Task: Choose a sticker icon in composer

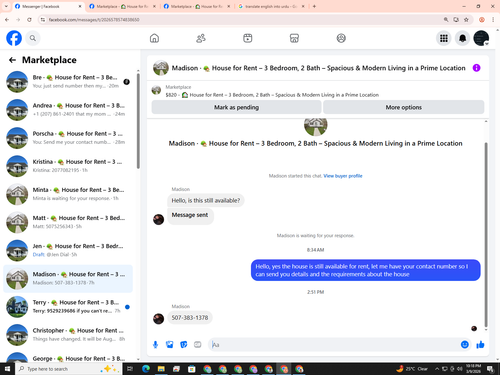Action: (184, 345)
